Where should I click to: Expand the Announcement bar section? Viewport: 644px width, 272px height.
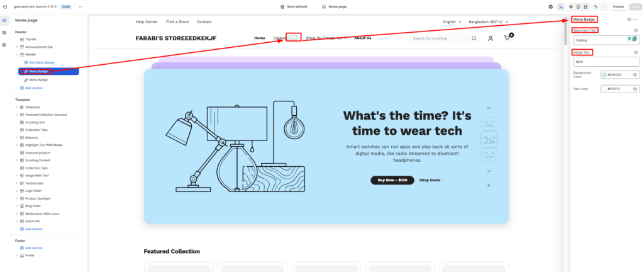click(17, 47)
